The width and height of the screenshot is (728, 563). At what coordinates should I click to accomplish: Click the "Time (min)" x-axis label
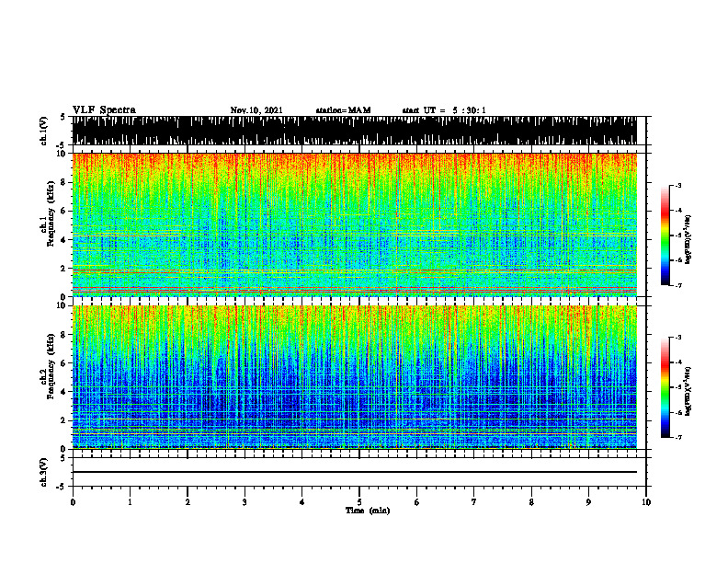tap(368, 511)
